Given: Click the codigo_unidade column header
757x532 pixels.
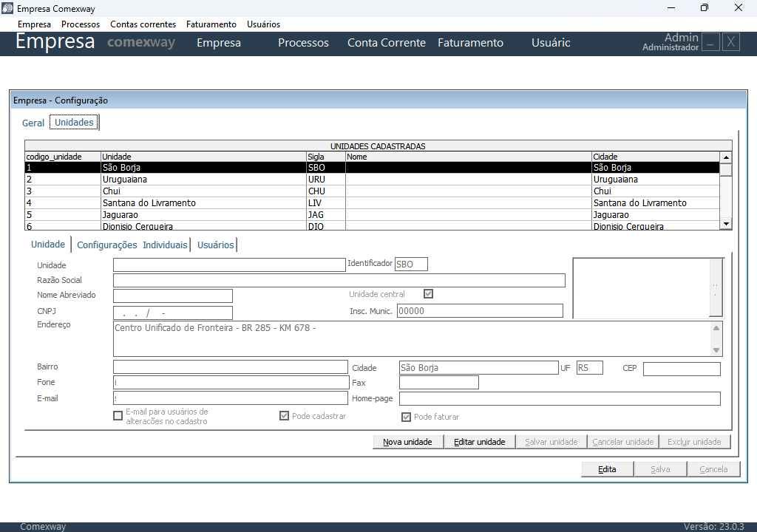Looking at the screenshot, I should click(63, 157).
